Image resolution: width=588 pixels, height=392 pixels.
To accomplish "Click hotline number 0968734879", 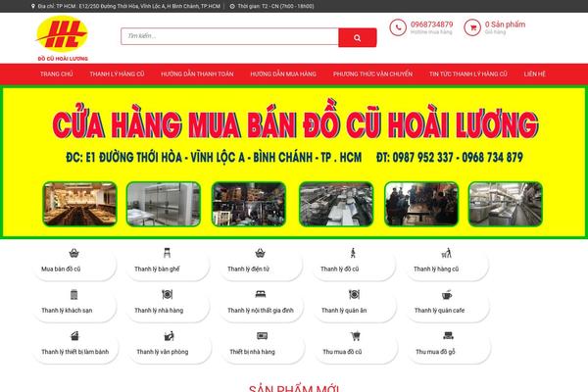I will [431, 24].
